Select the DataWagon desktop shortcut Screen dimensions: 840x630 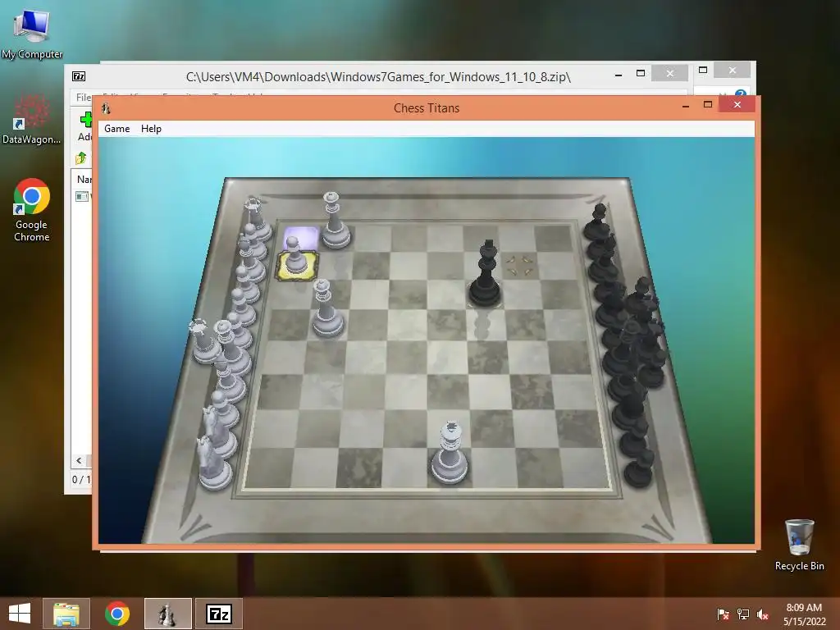pyautogui.click(x=32, y=119)
